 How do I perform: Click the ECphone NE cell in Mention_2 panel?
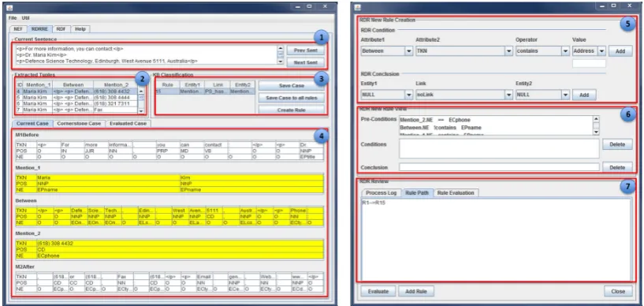(x=180, y=256)
